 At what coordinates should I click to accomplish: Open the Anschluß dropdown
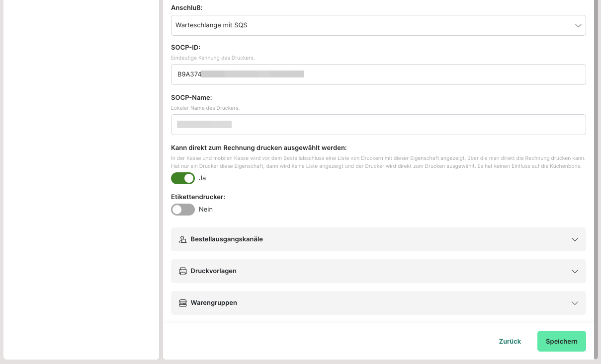(378, 25)
